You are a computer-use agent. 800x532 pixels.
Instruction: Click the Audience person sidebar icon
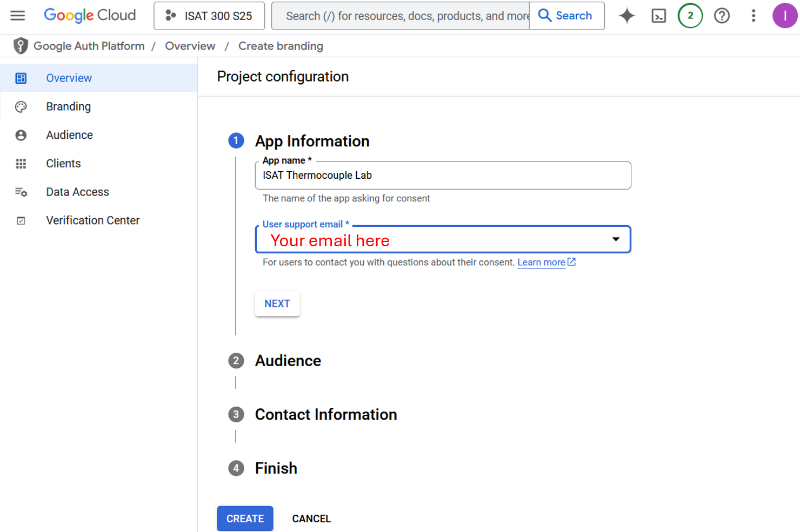point(21,136)
